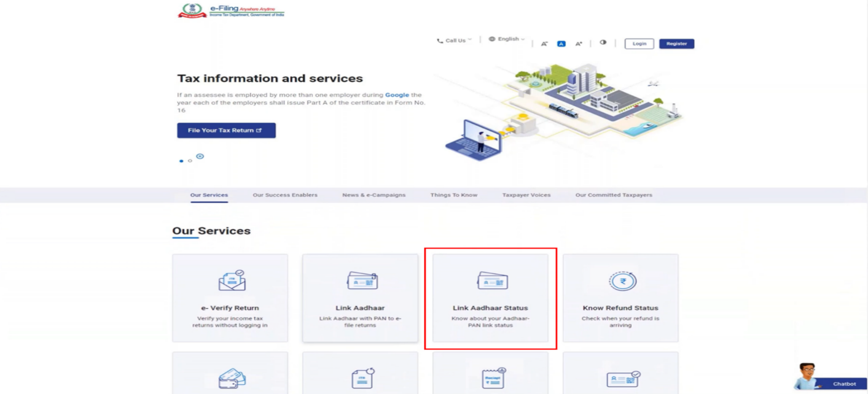Switch to Things To Know tab
Screen dimensions: 868x394
[453, 195]
